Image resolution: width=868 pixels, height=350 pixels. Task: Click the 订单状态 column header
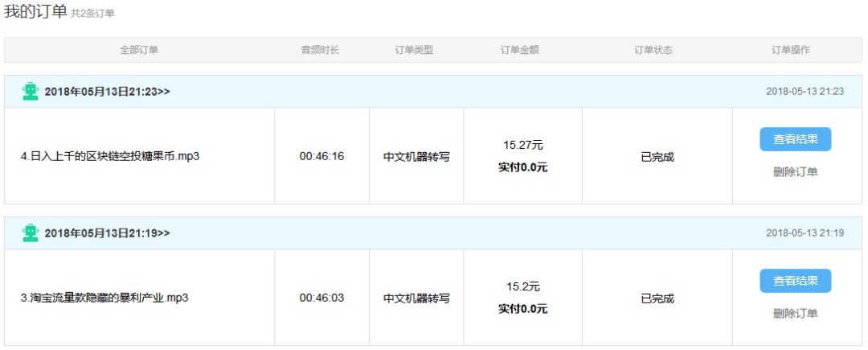[x=653, y=50]
